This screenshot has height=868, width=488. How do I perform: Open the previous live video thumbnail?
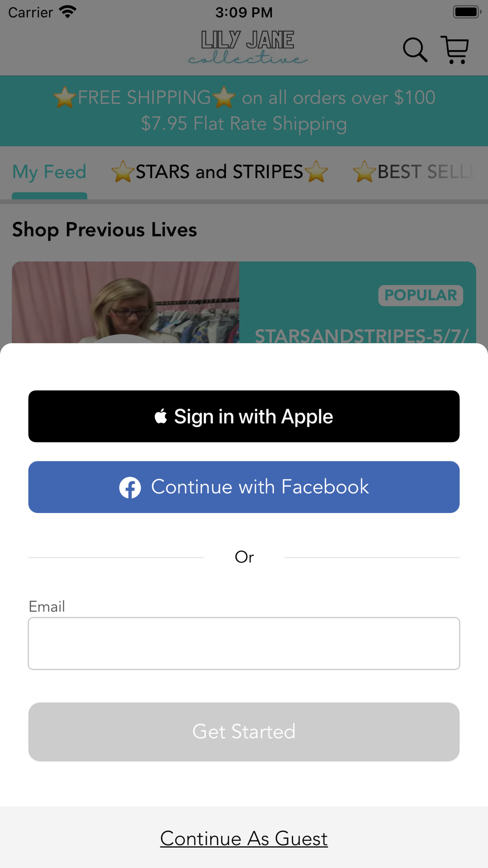(x=125, y=302)
